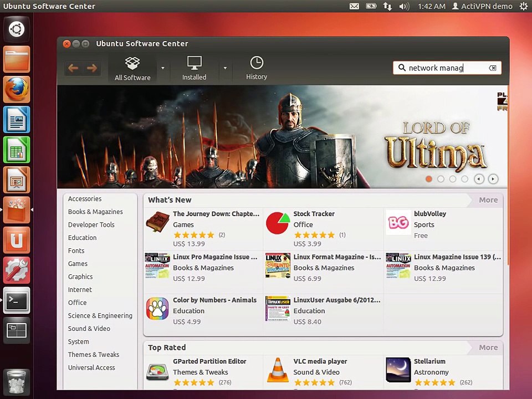Browse the Science & Engineering category
Image resolution: width=532 pixels, height=399 pixels.
click(x=100, y=315)
